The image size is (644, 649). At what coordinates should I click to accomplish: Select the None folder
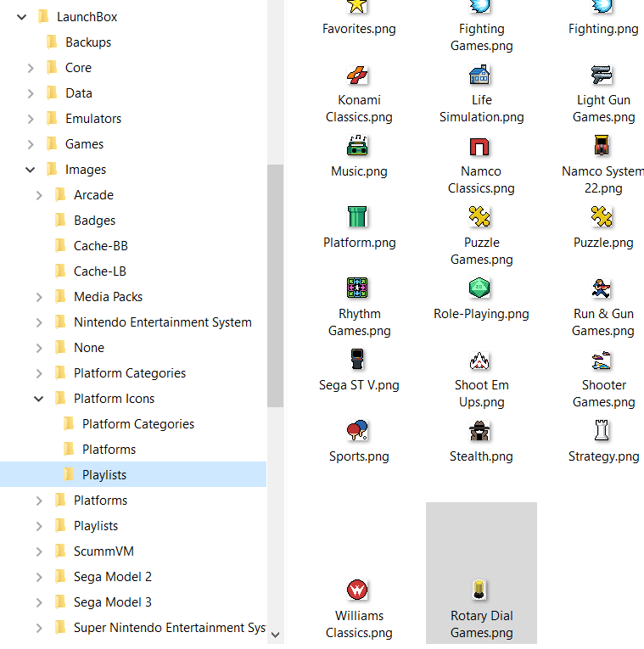(x=89, y=348)
